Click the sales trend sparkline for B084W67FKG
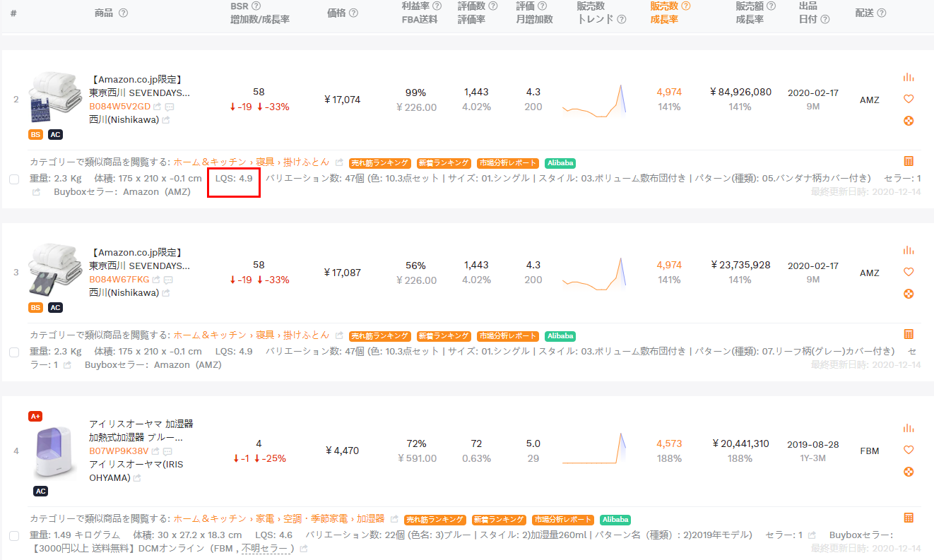 pos(595,274)
